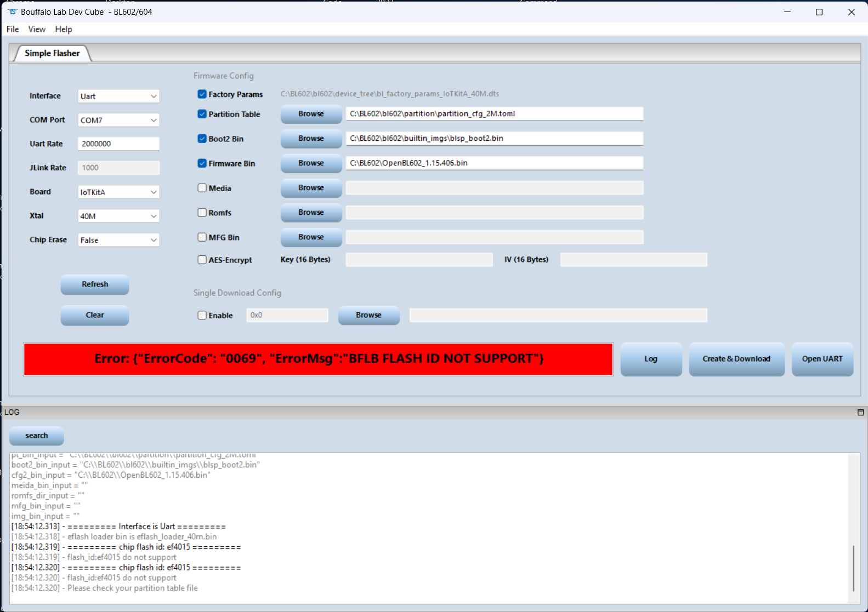Float the LOG panel using its corner icon
868x612 pixels.
click(860, 413)
